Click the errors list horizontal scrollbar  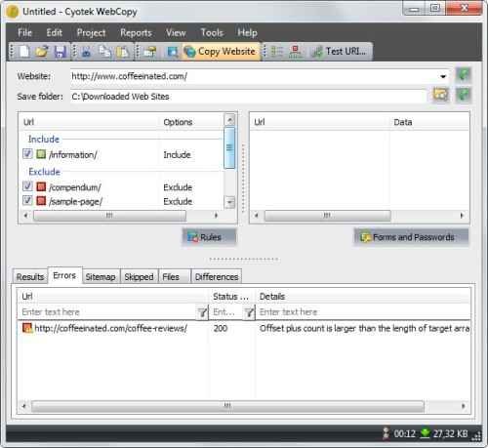pos(227,406)
